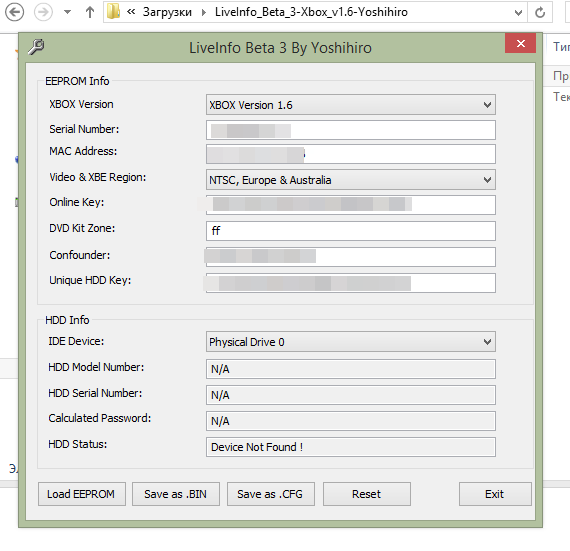This screenshot has height=551, width=570.
Task: Click the EEPROM Info group label
Action: click(x=77, y=81)
